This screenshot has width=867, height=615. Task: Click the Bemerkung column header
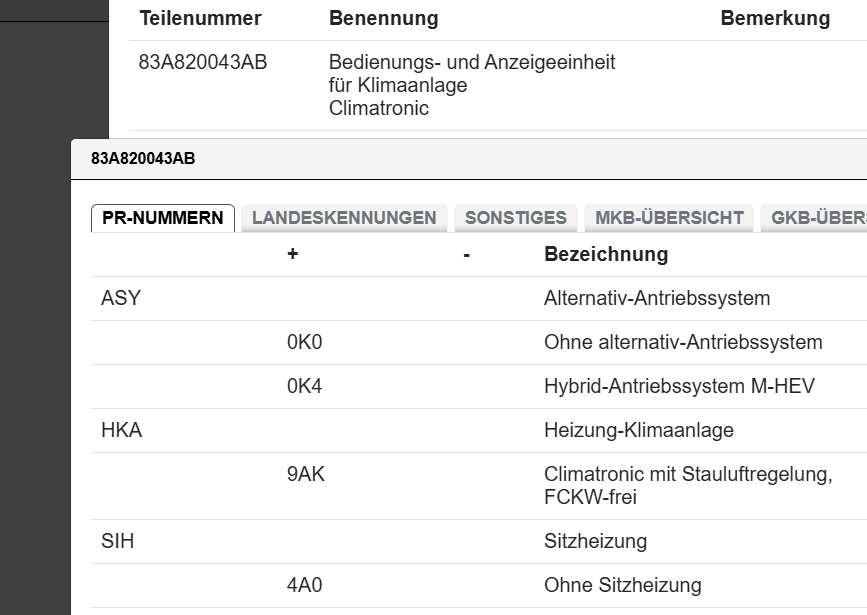tap(775, 18)
